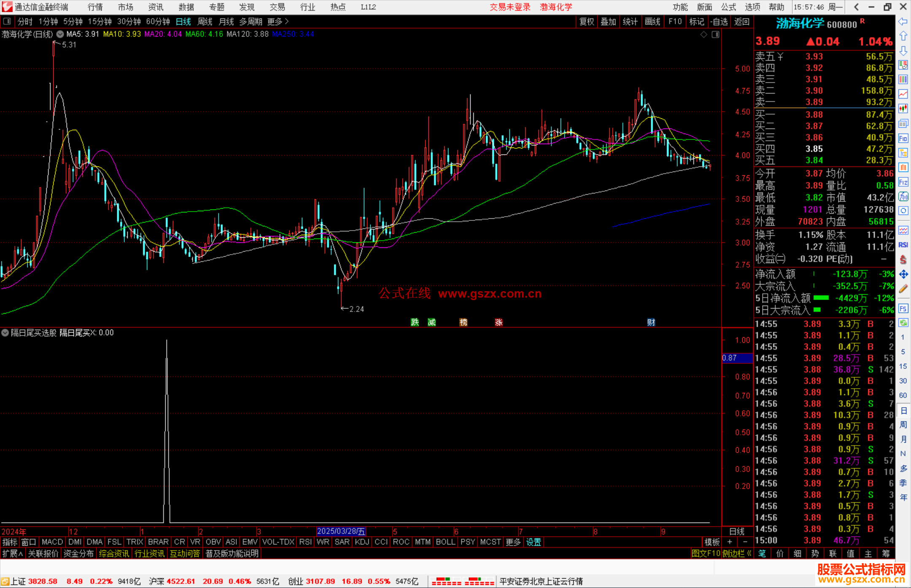Expand the 扩展∧ panel at bottom left

pos(13,553)
